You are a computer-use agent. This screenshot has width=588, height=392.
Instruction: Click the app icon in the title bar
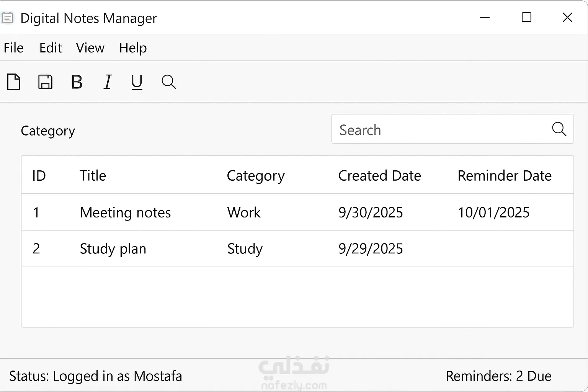[x=7, y=18]
